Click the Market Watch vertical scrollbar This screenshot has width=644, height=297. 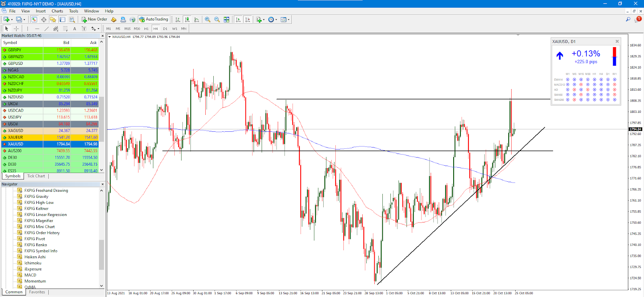(x=101, y=119)
